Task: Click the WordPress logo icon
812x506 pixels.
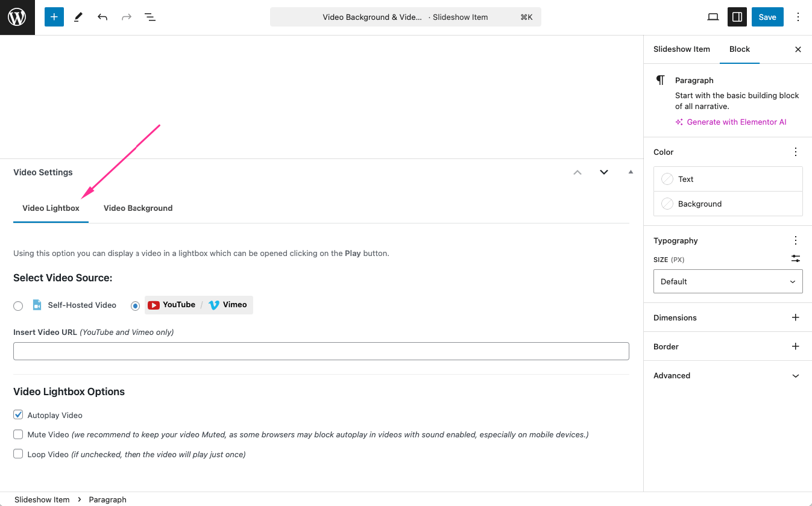Action: [17, 17]
